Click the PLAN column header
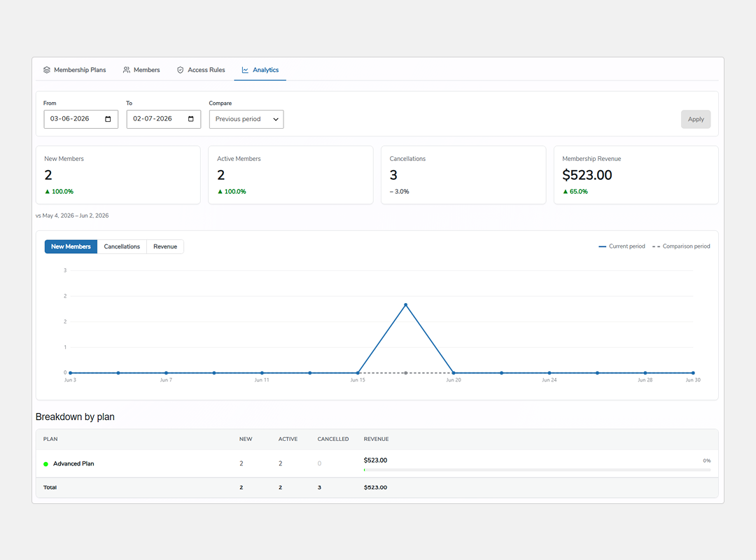This screenshot has height=560, width=756. pos(50,440)
